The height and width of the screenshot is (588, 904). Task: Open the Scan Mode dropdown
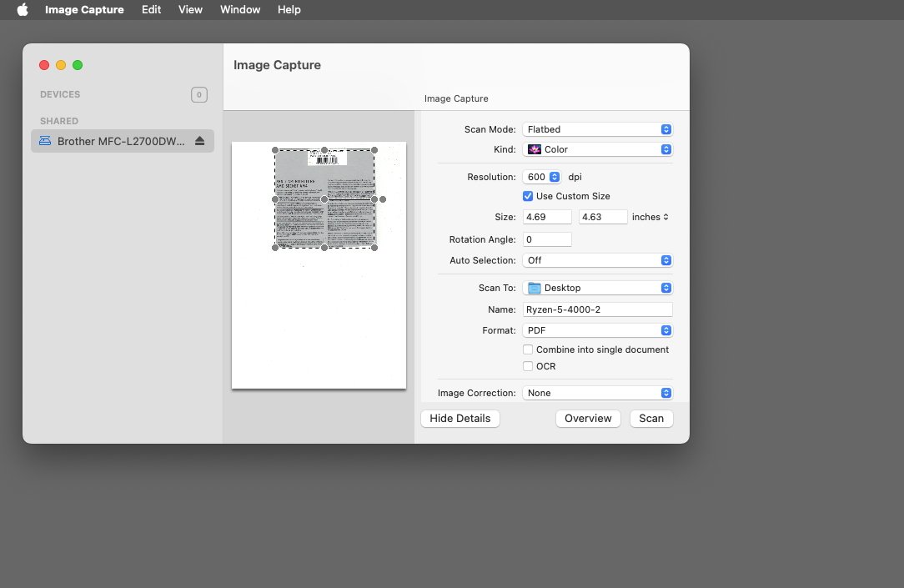pyautogui.click(x=597, y=129)
